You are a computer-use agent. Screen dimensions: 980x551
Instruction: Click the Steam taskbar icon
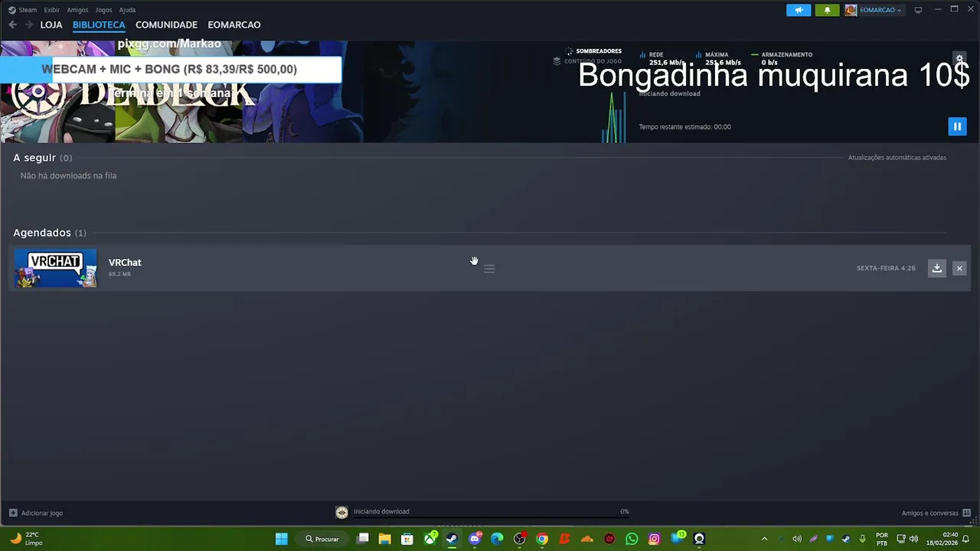click(452, 539)
